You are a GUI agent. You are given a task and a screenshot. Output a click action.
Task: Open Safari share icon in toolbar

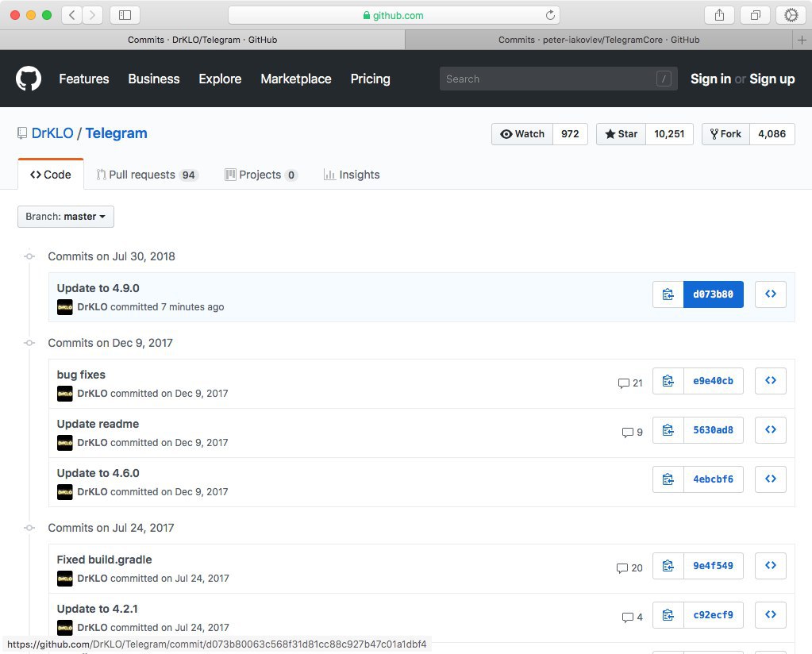[719, 15]
